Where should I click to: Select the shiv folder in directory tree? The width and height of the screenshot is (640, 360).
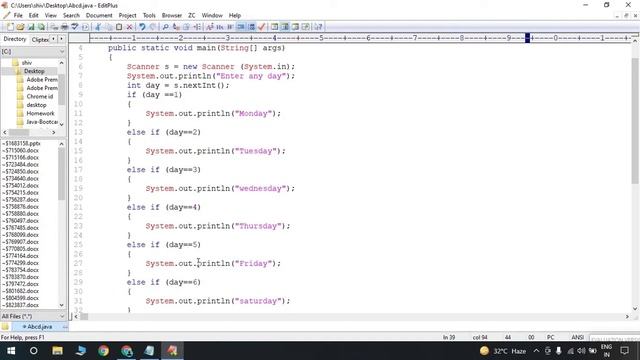(27, 62)
